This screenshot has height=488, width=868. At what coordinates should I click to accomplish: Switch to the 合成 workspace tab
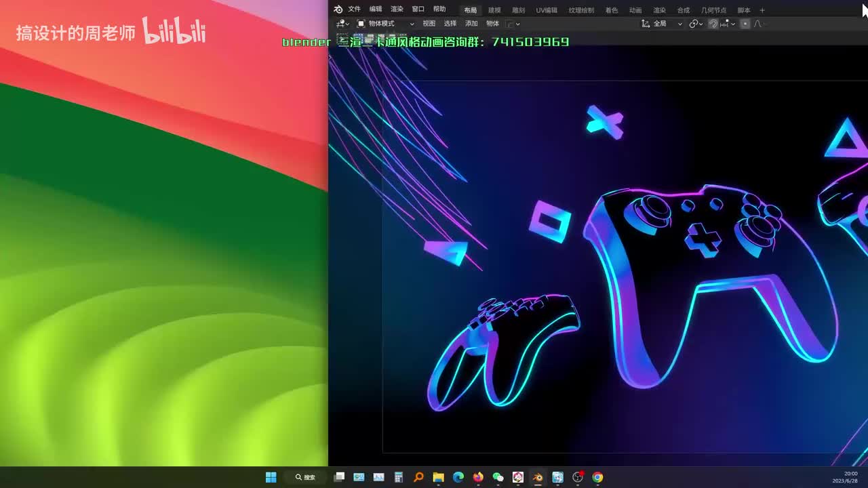tap(684, 10)
